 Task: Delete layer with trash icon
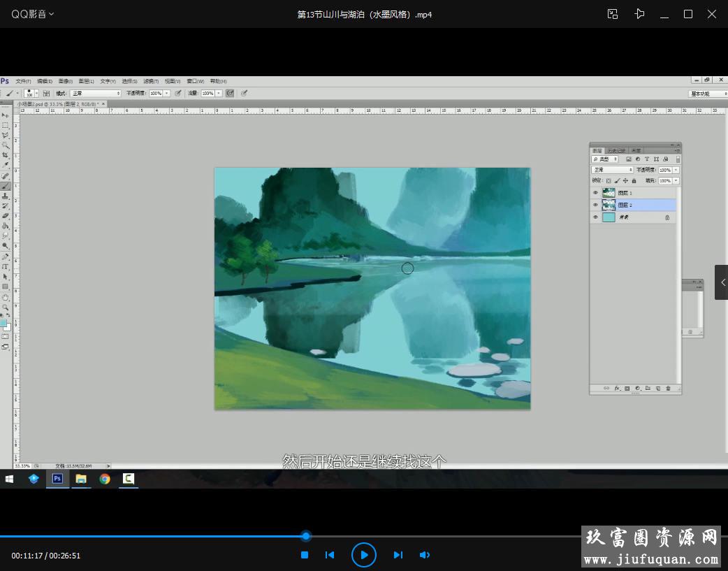668,389
